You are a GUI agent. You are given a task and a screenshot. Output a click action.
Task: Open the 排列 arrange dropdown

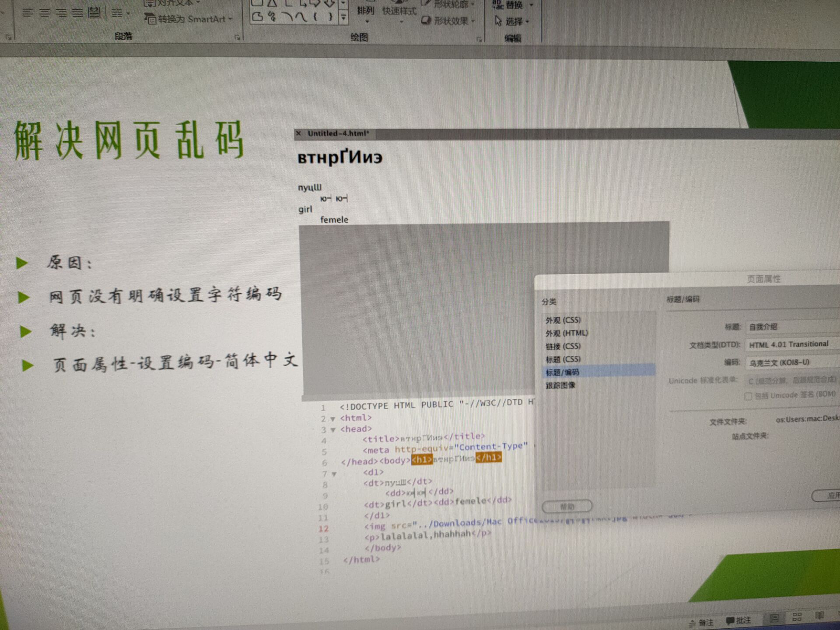[366, 13]
